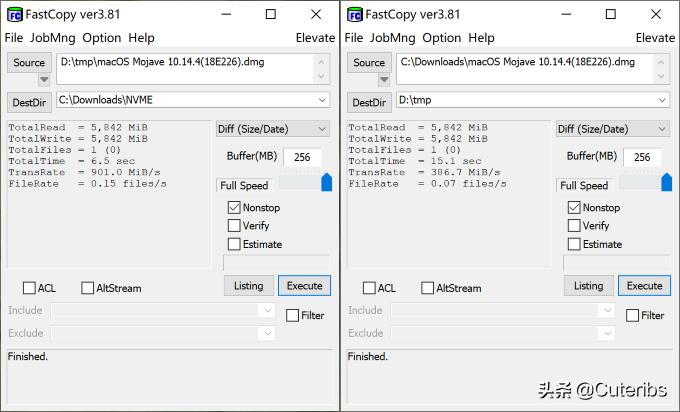This screenshot has width=680, height=412.
Task: Close the left FastCopy window
Action: 317,14
